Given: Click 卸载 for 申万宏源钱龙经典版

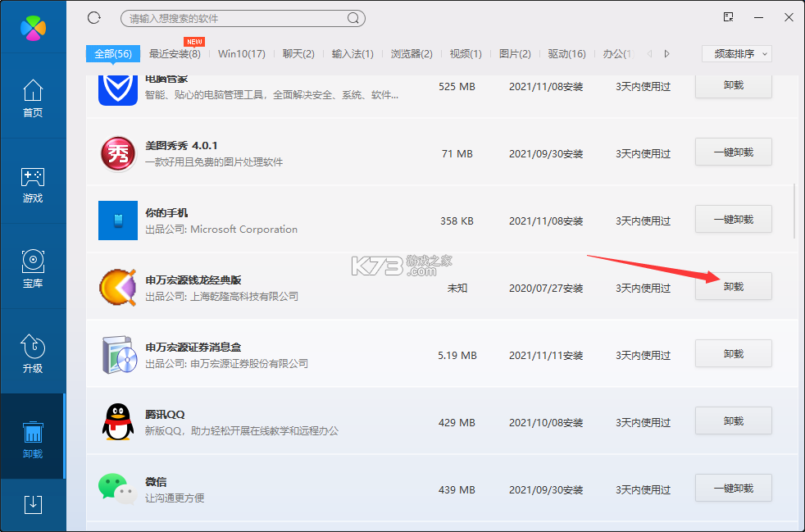Looking at the screenshot, I should [734, 287].
